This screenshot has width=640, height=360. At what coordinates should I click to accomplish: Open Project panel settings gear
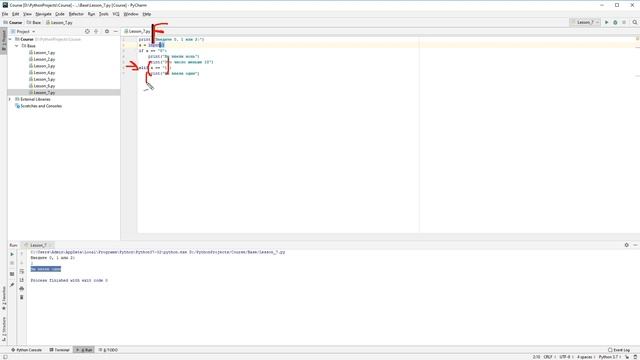coord(107,31)
